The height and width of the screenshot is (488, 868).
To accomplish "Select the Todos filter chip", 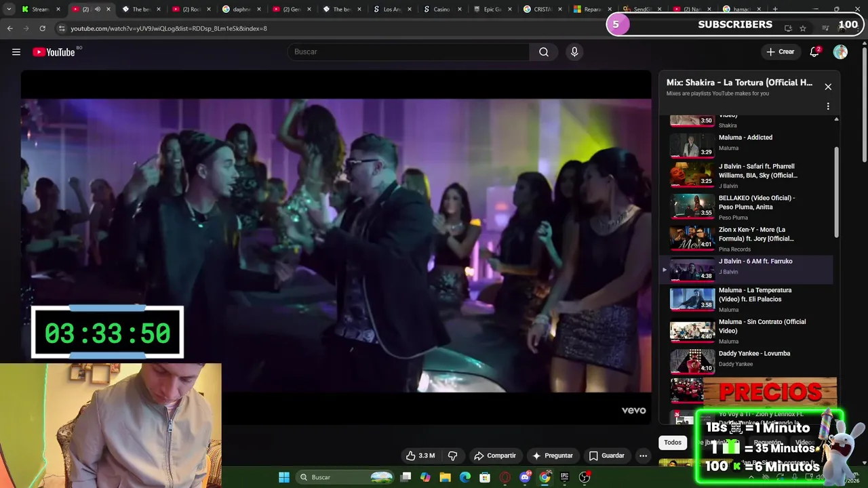I will click(x=673, y=443).
